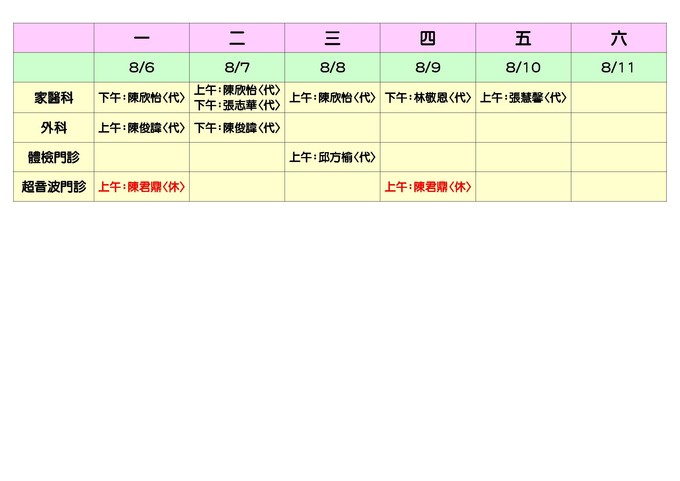Screen dimensions: 680x481
Task: Click 下午:林敬恩〈代〉 entry on 8/9
Action: [x=427, y=98]
